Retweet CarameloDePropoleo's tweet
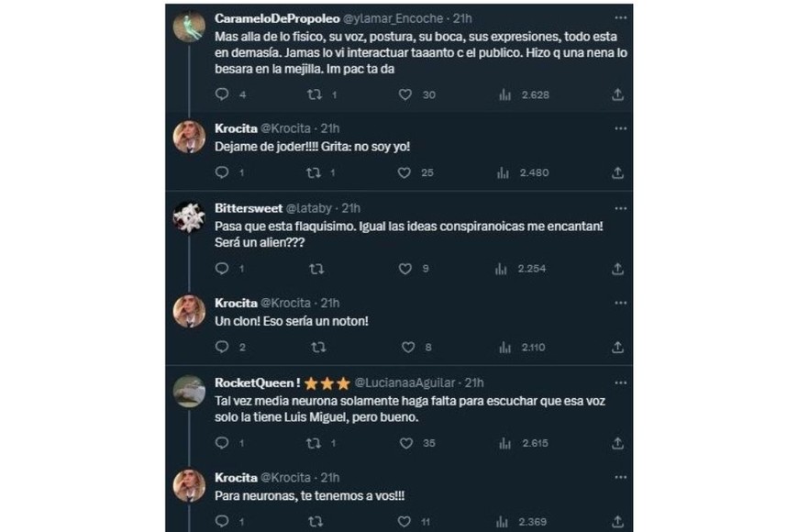The height and width of the screenshot is (532, 798). pos(314,94)
